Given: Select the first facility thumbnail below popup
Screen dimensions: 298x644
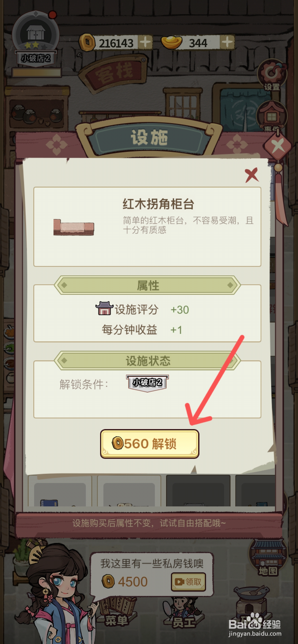Looking at the screenshot, I should 60,490.
